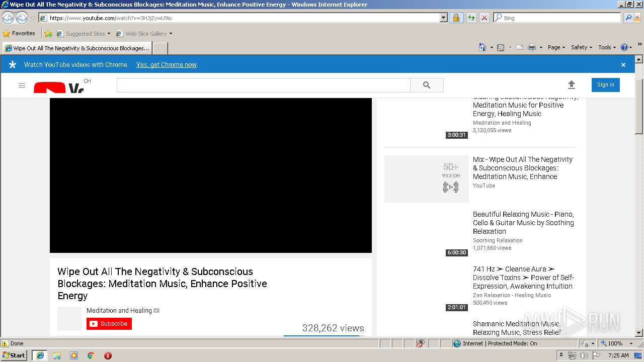The image size is (644, 362).
Task: Go back with the browser Back arrow
Action: (8, 18)
